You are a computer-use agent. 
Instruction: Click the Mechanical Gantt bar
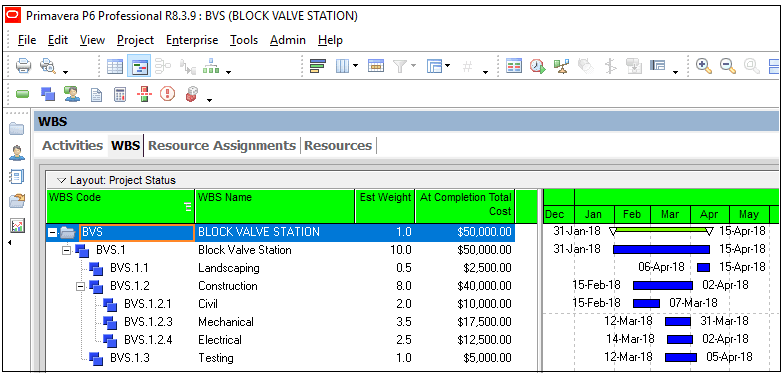(678, 321)
